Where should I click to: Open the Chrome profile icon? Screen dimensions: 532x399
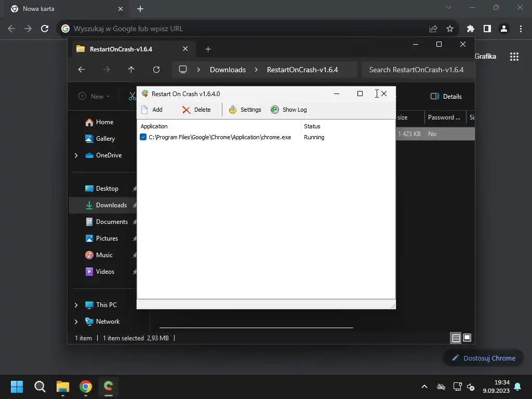click(504, 29)
